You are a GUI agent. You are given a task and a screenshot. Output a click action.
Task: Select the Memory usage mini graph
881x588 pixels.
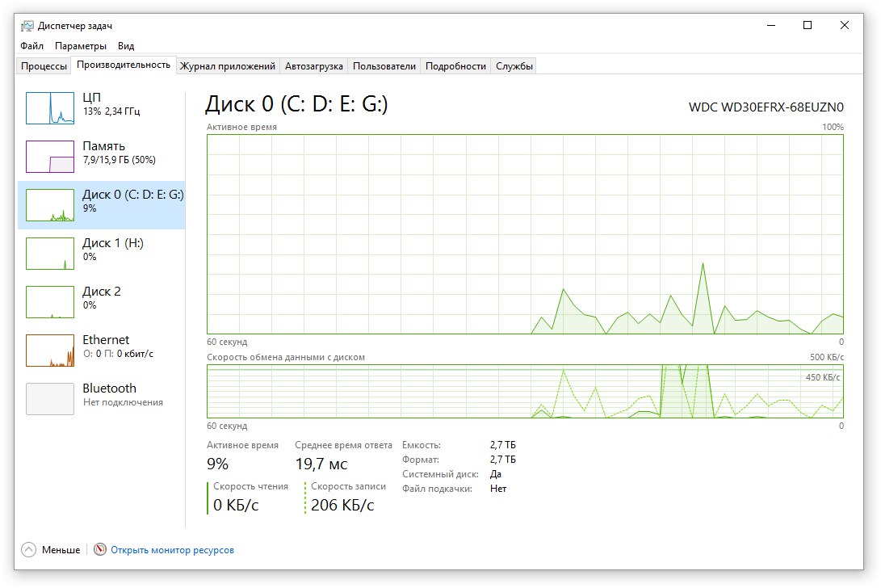click(x=50, y=157)
